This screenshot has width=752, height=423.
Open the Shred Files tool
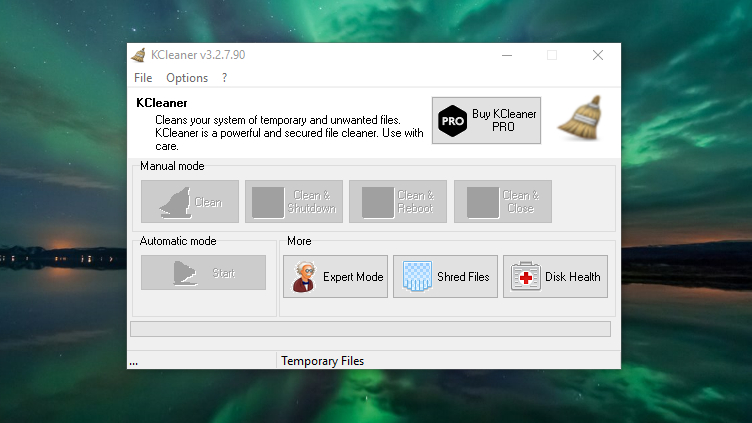(445, 277)
